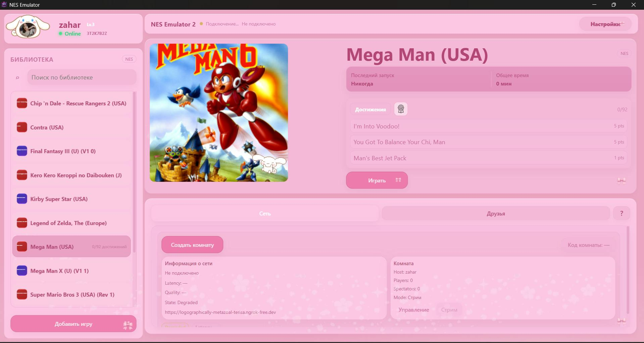Click the State: Degraded network line
644x343 pixels.
(181, 302)
